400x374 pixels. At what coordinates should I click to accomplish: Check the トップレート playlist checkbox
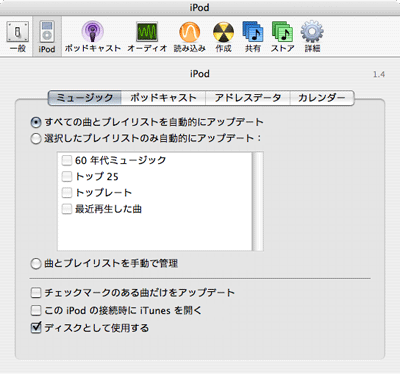(67, 192)
